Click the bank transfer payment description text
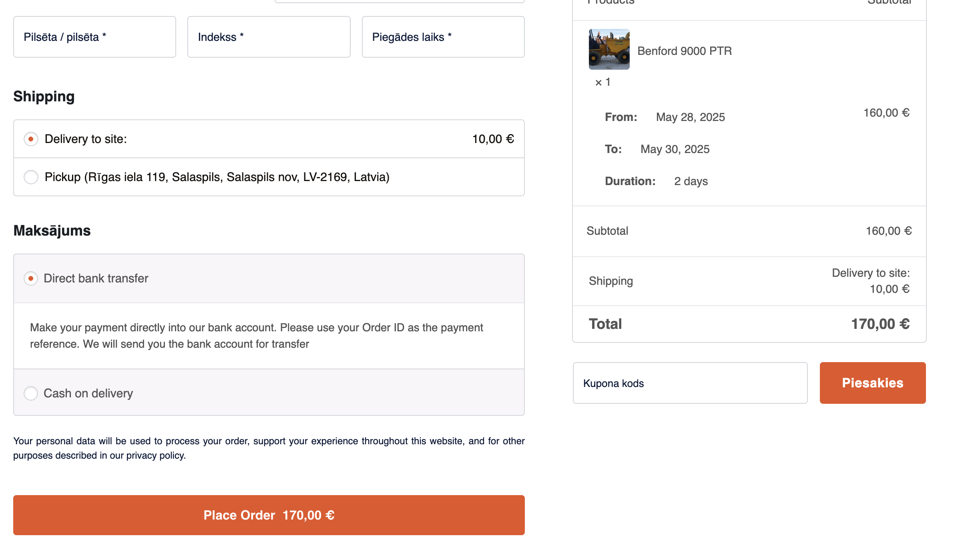980x552 pixels. point(257,336)
